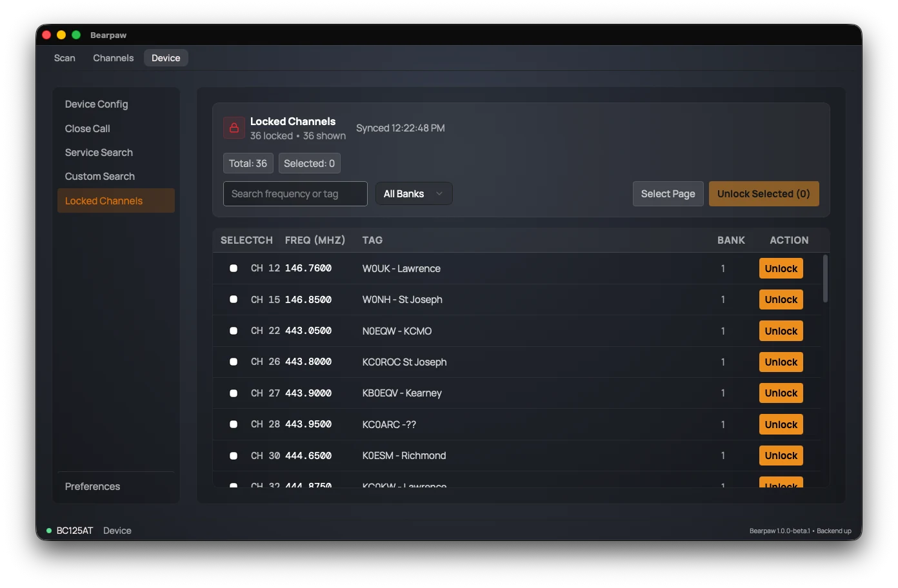
Task: Click Synced 12:22:48 PM text
Action: click(401, 128)
